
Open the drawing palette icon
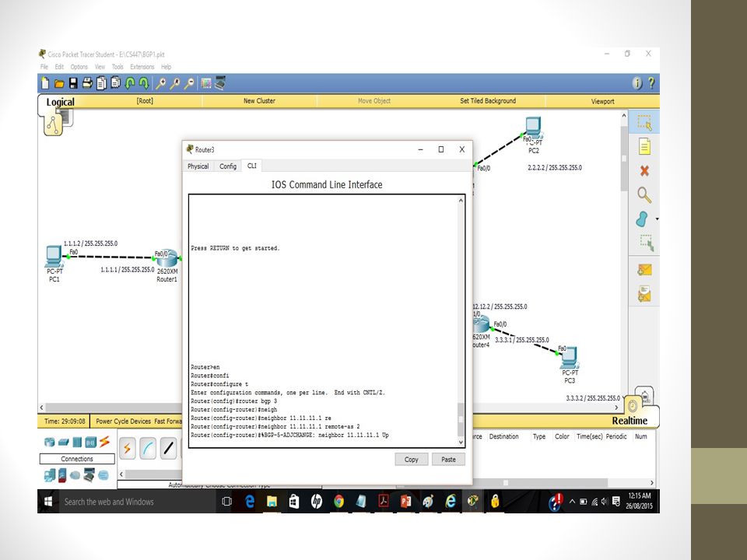tap(205, 83)
